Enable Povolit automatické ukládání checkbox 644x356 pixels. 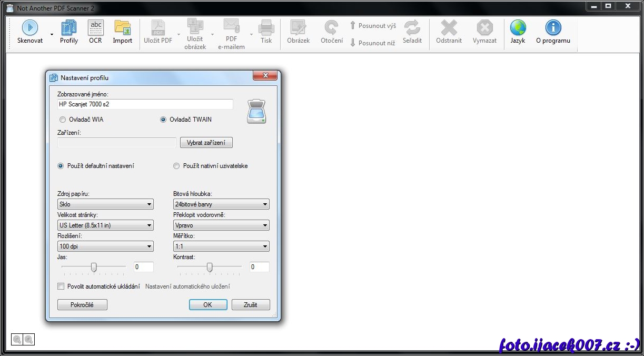(x=61, y=286)
